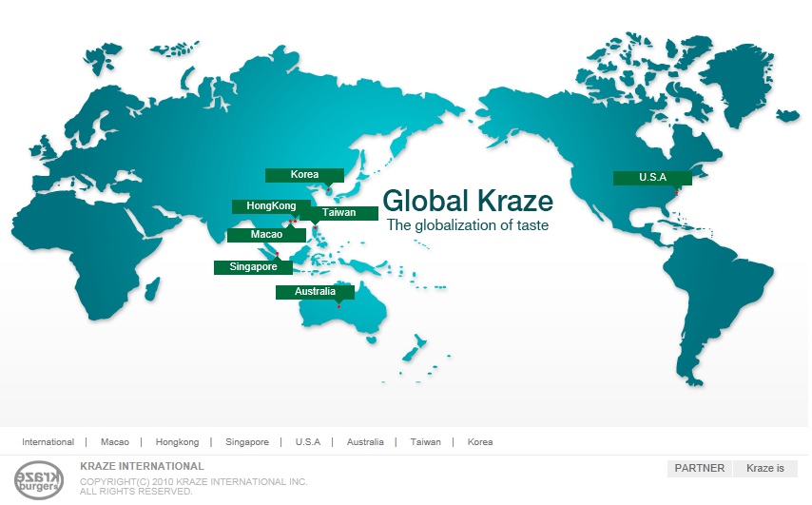Open the PARTNER button

[699, 468]
